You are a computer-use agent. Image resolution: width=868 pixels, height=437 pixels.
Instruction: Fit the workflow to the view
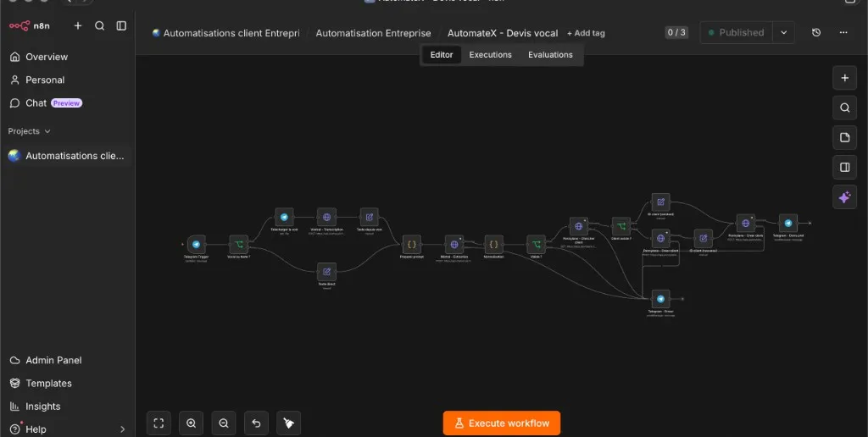point(159,423)
